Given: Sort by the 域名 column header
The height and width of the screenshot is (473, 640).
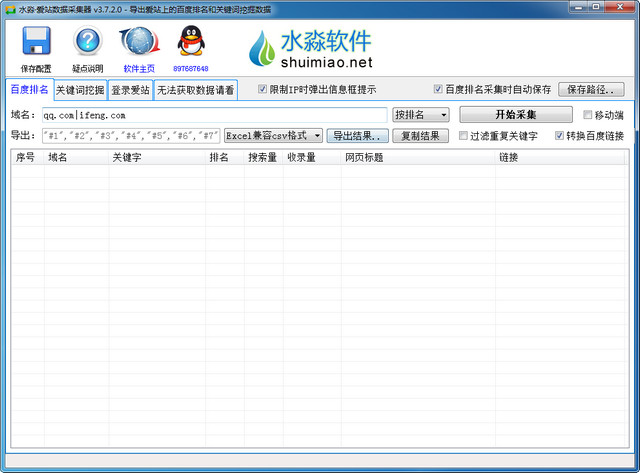Looking at the screenshot, I should [x=76, y=158].
